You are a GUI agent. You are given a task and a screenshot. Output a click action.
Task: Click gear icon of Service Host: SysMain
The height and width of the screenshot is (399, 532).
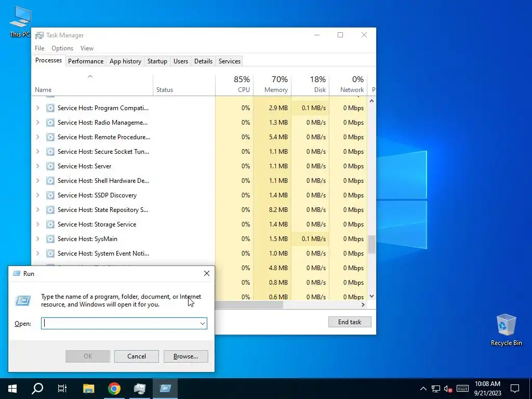50,239
